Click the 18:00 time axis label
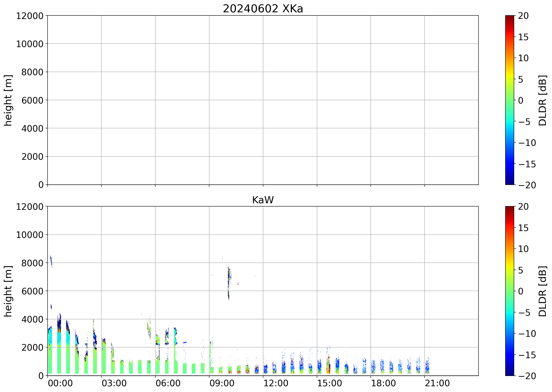Image resolution: width=552 pixels, height=392 pixels. (383, 383)
